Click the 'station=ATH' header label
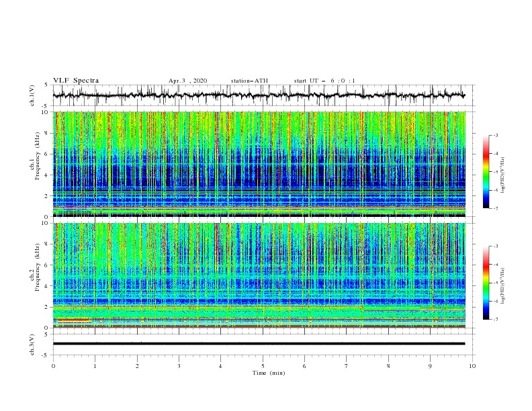 [249, 81]
